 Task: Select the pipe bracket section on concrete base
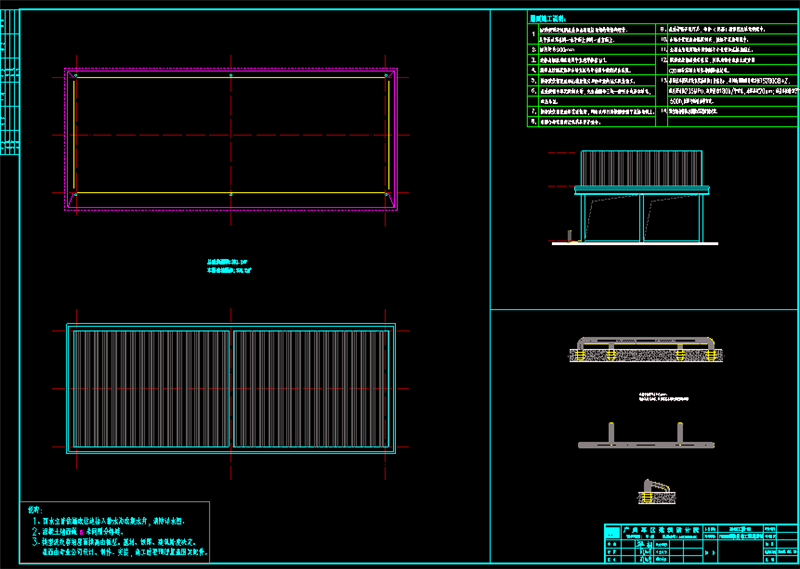click(646, 350)
